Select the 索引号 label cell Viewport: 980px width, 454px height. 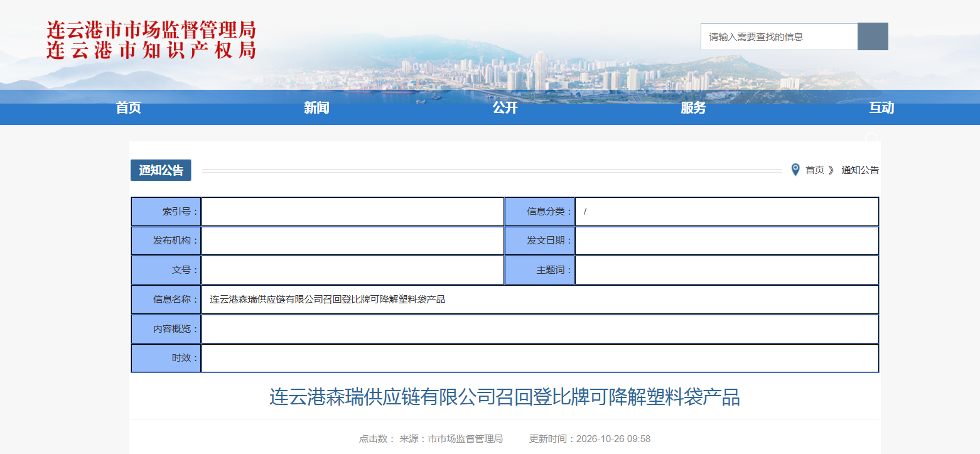pyautogui.click(x=166, y=212)
